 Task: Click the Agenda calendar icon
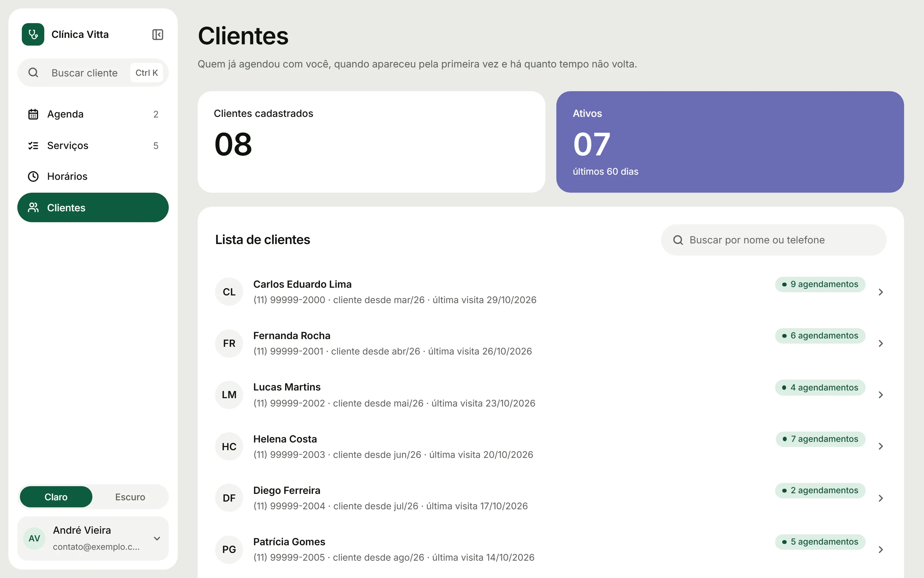click(x=33, y=114)
